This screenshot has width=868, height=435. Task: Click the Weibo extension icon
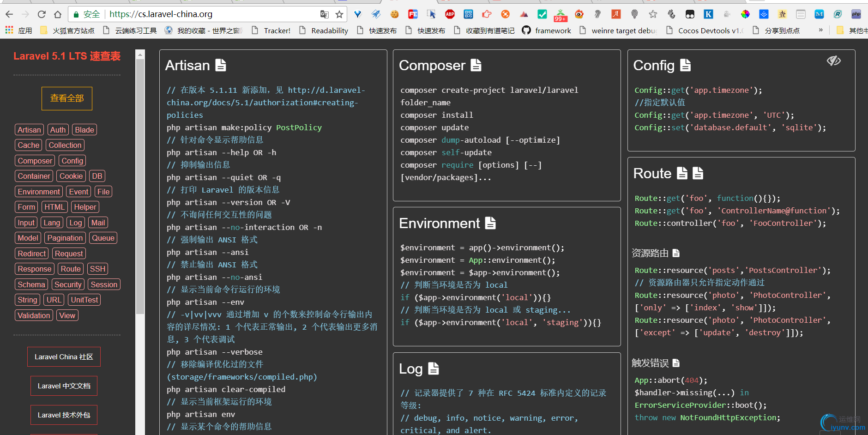point(579,14)
